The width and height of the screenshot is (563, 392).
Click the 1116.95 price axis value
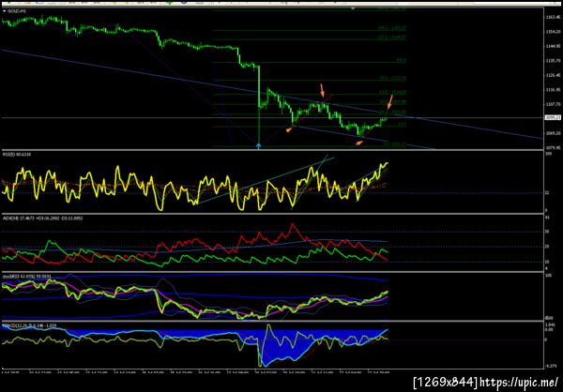pyautogui.click(x=553, y=89)
